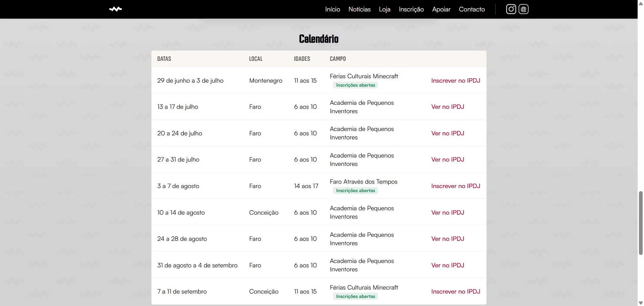Viewport: 644px width, 306px height.
Task: Go to Início menu item
Action: [332, 9]
